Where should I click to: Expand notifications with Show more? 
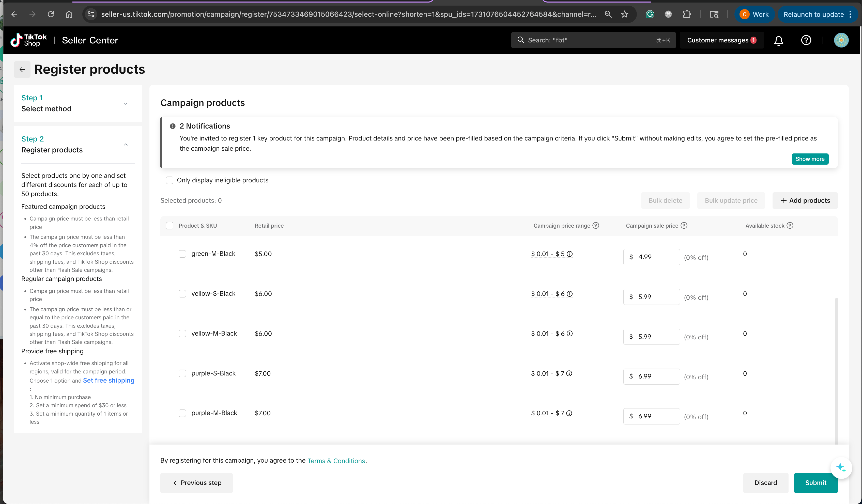(810, 159)
